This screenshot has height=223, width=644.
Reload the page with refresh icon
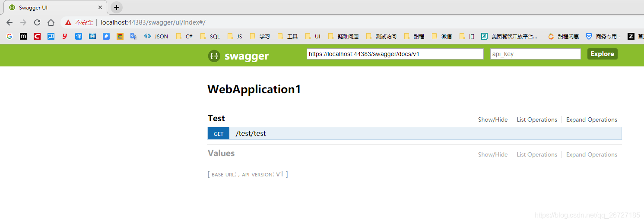tap(37, 22)
